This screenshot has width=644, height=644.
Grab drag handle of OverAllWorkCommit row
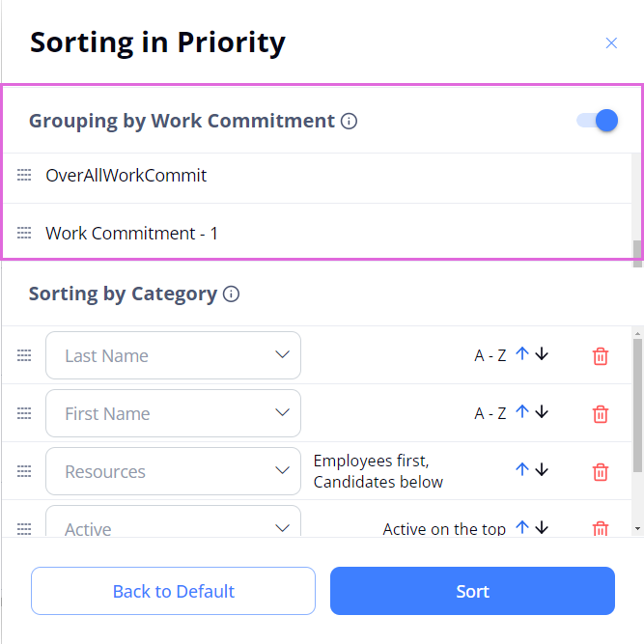[x=24, y=175]
